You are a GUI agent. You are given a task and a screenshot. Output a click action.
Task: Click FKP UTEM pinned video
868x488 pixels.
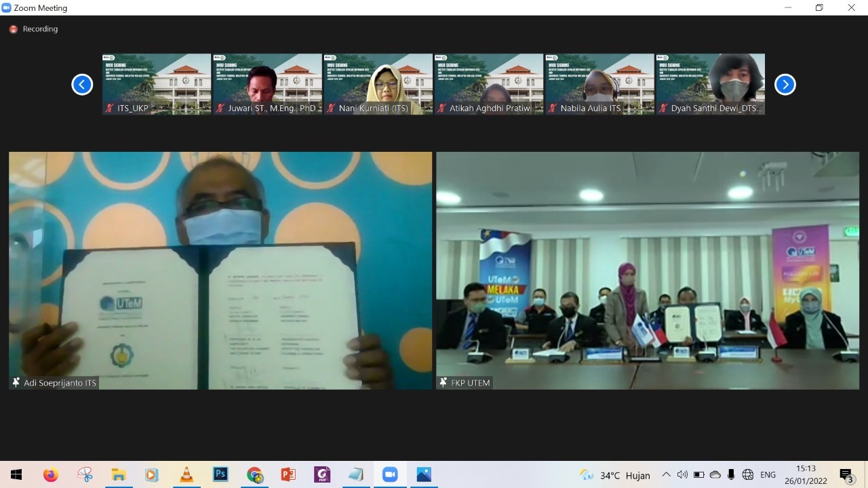[648, 270]
